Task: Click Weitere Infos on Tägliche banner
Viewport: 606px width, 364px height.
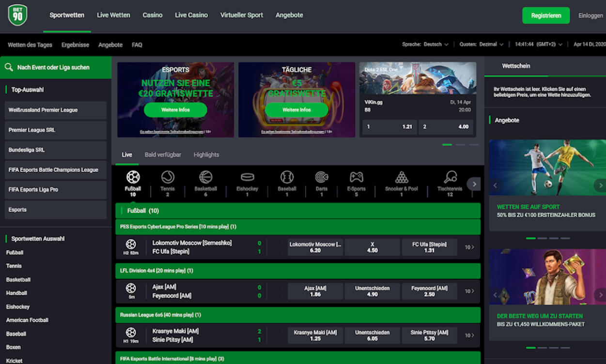Action: coord(296,110)
